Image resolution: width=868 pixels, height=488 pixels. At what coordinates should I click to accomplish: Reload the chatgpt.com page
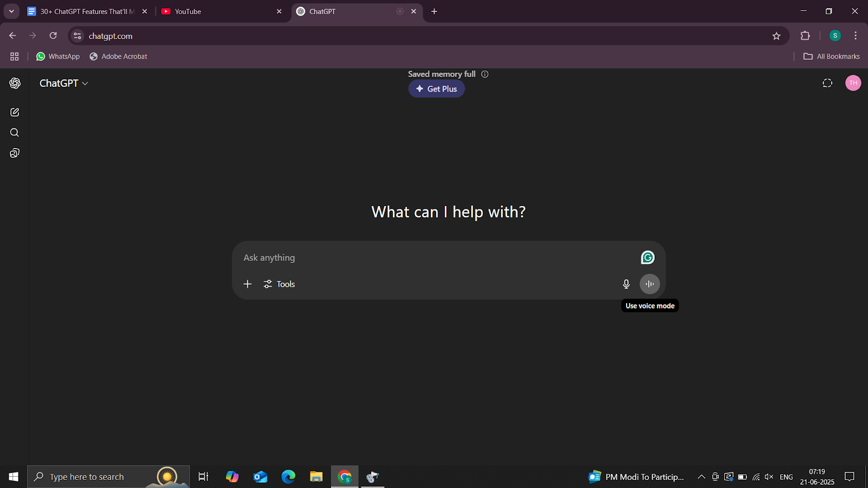53,36
